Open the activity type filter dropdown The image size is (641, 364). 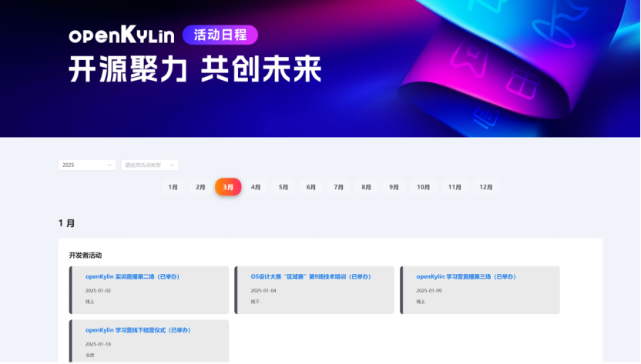tap(149, 165)
